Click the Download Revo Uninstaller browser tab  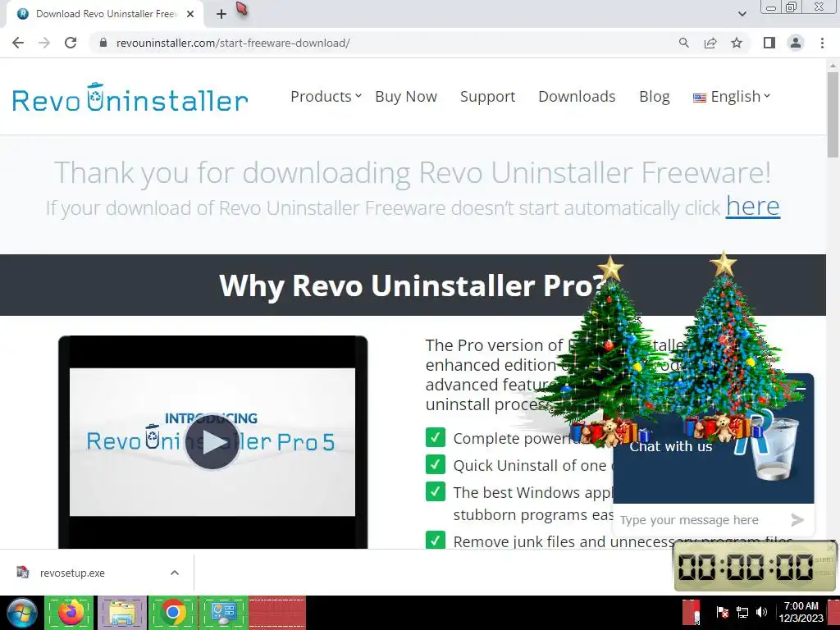point(105,14)
